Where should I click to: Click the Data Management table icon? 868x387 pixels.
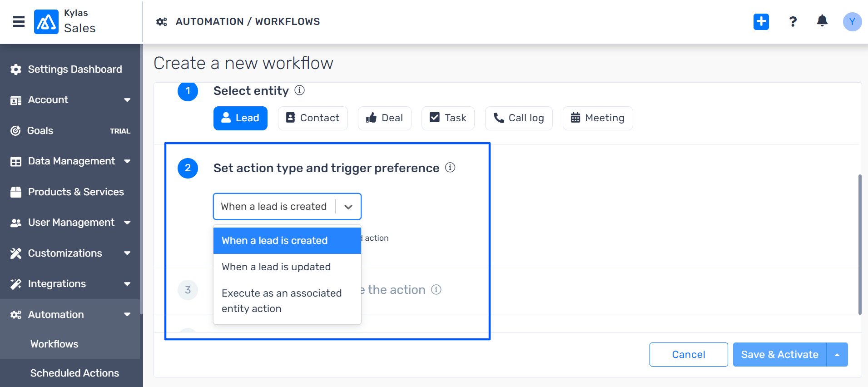pos(16,161)
